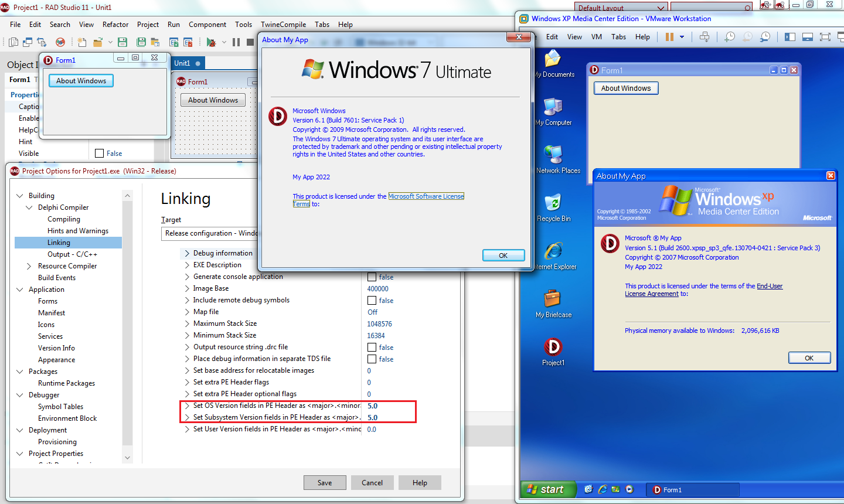Viewport: 844px width, 504px height.
Task: Click Send Ctrl+Alt+Del icon in VMware toolbar
Action: point(705,37)
